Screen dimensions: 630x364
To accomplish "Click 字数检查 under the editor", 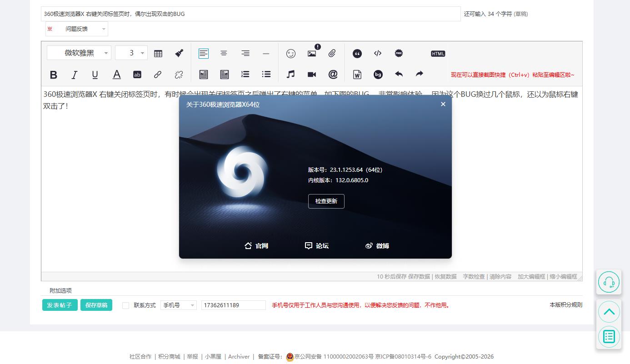I will tap(474, 277).
